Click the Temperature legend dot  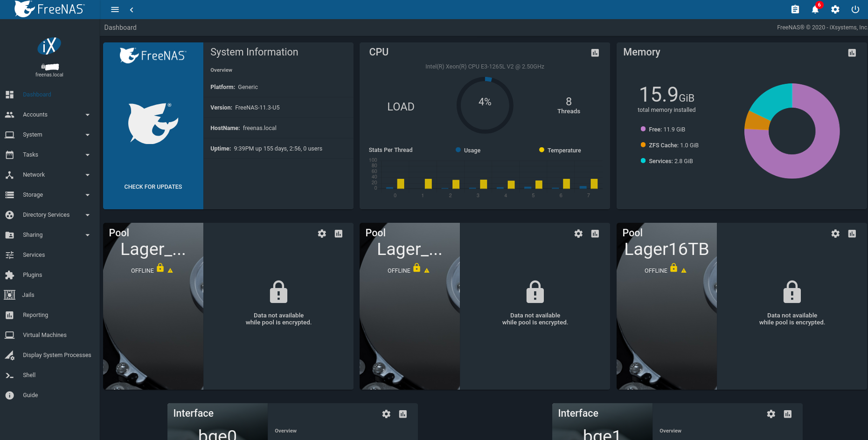(x=542, y=150)
